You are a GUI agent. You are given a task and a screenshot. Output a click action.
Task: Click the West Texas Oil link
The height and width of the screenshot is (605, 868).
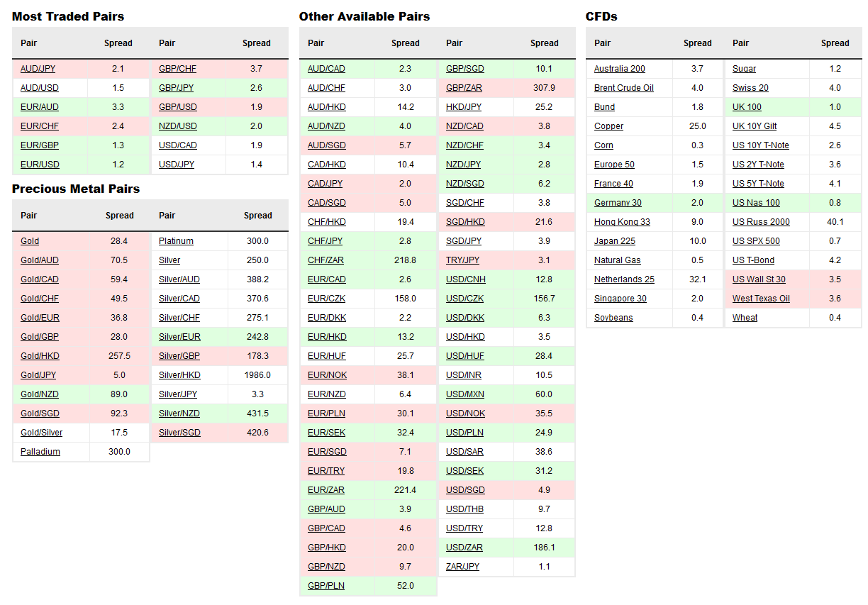tap(761, 299)
